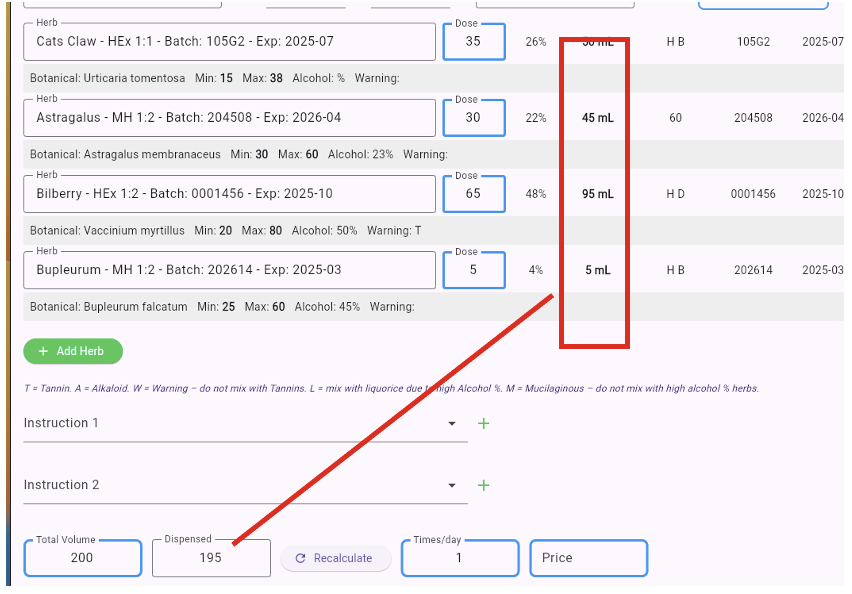
Task: Click the 95 mL value for Bilberry
Action: click(x=598, y=193)
